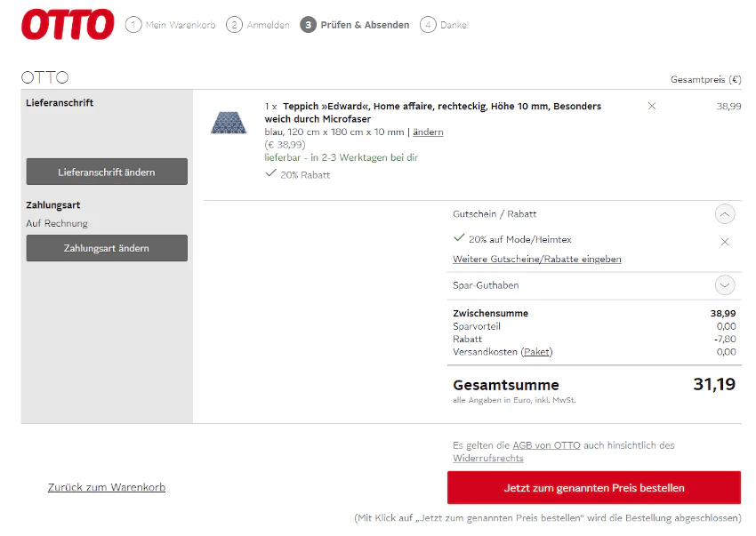Click the 20% Rabatt checkmark line

tap(297, 174)
